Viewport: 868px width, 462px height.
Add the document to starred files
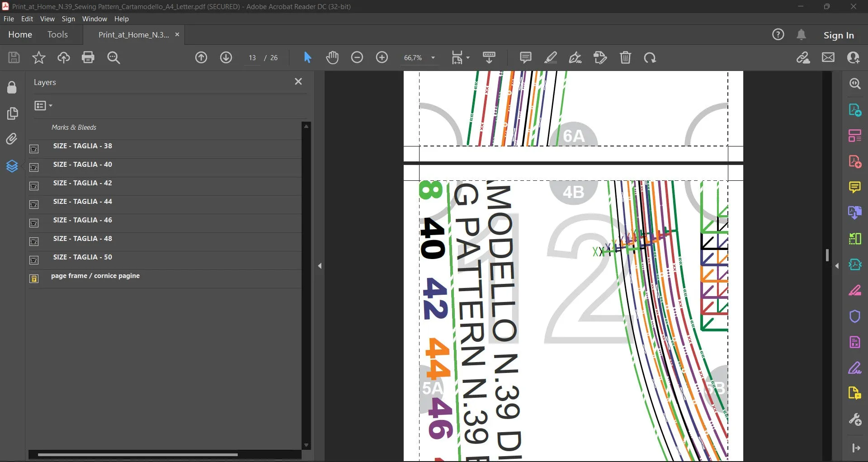39,57
